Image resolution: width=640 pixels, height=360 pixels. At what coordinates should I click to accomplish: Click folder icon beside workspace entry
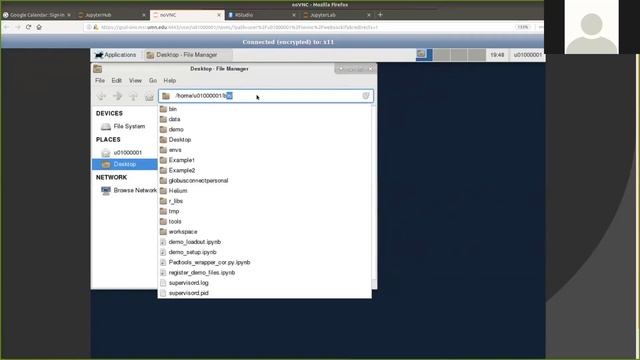point(163,231)
